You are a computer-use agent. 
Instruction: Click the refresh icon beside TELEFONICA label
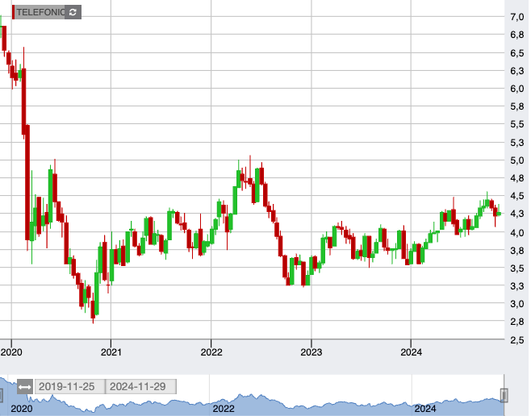[73, 12]
